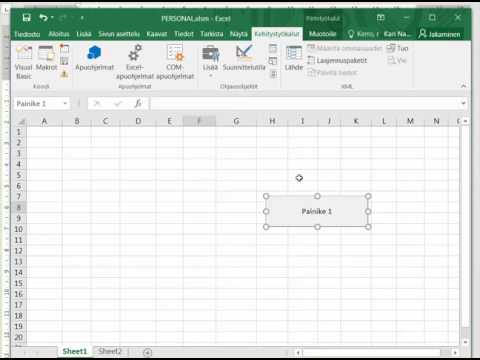Click the vertical scrollbar up arrow
This screenshot has width=480, height=360.
pyautogui.click(x=465, y=121)
